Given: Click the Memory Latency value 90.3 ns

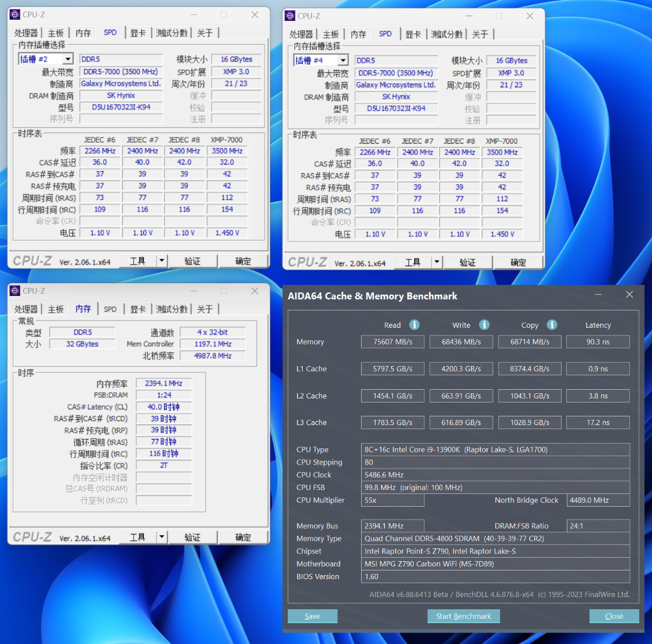Looking at the screenshot, I should point(598,342).
